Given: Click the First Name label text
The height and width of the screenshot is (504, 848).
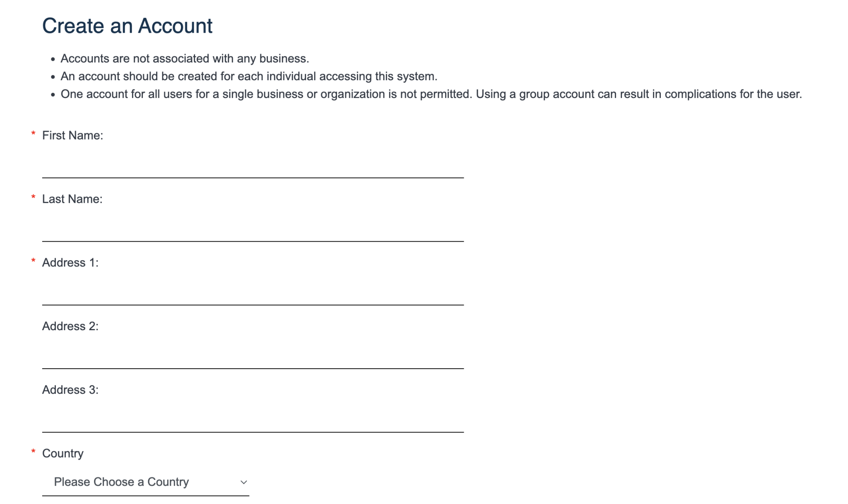Looking at the screenshot, I should click(x=73, y=135).
